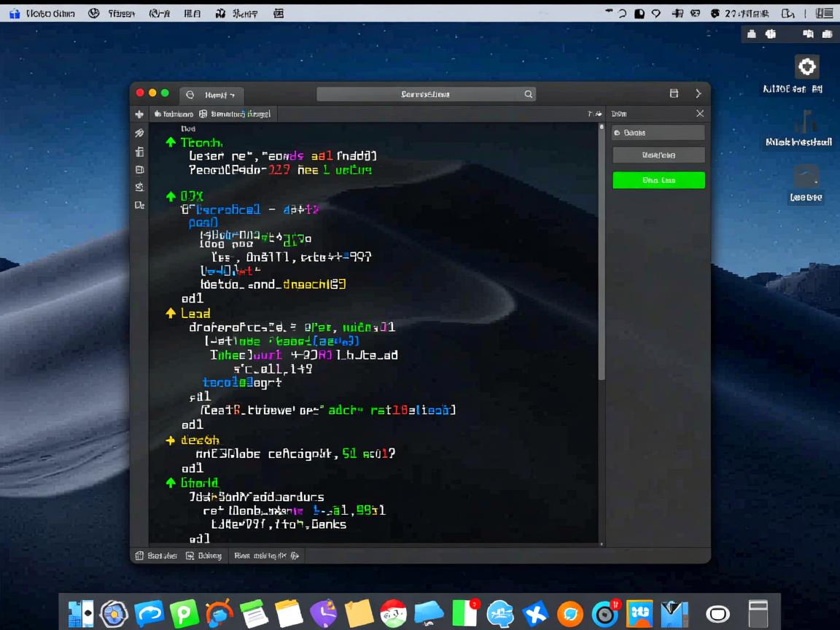840x630 pixels.
Task: Click the magnifier icon in the title search bar
Action: tap(529, 94)
